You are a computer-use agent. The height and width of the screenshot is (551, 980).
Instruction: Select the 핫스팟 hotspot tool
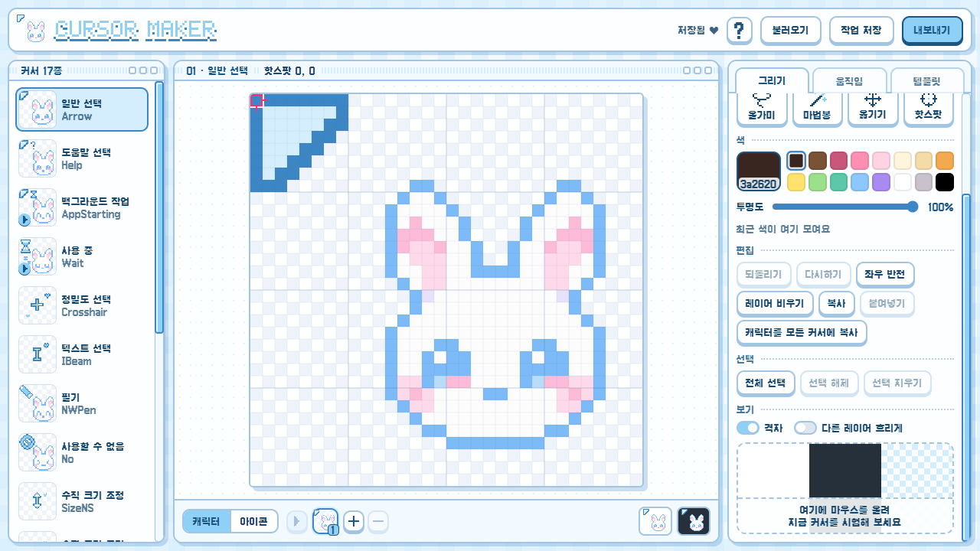(929, 108)
